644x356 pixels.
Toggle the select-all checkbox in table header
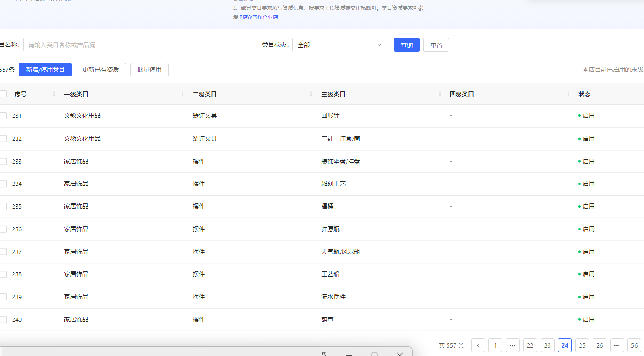pyautogui.click(x=4, y=94)
